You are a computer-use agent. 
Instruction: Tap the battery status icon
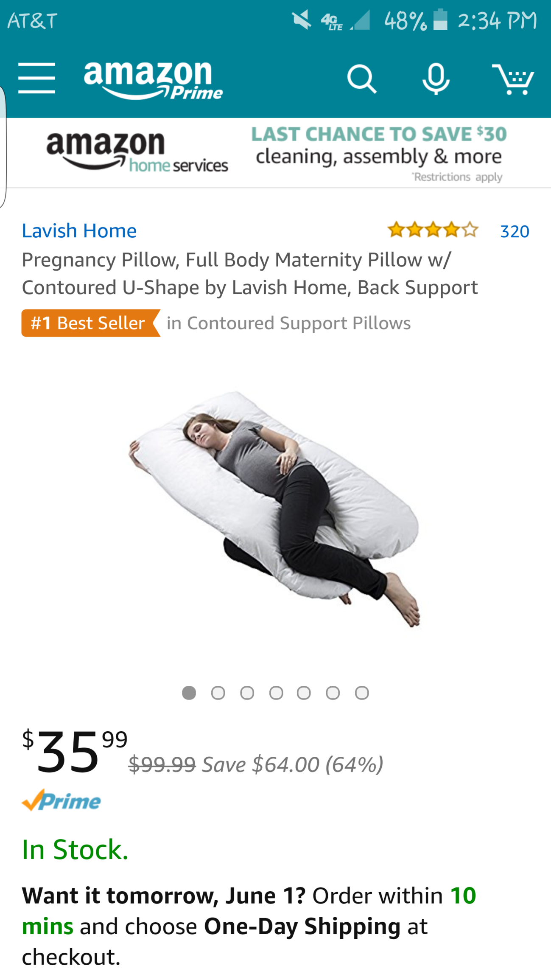coord(440,20)
